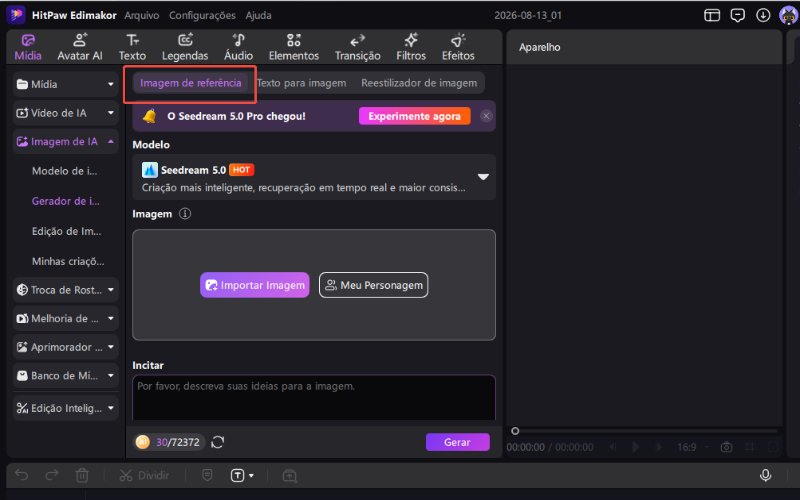Open the Ajuda menu
This screenshot has width=800, height=500.
tap(258, 15)
